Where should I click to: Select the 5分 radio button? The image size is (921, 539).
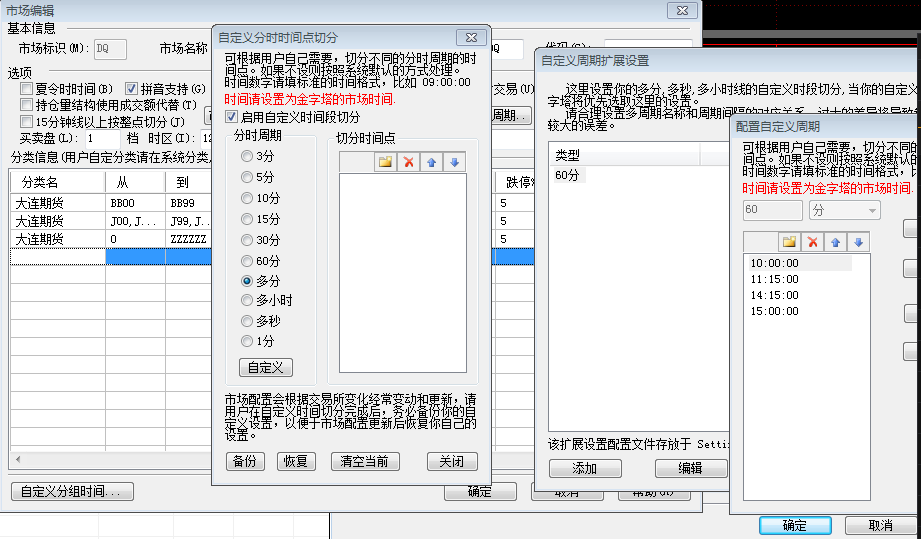(x=247, y=177)
